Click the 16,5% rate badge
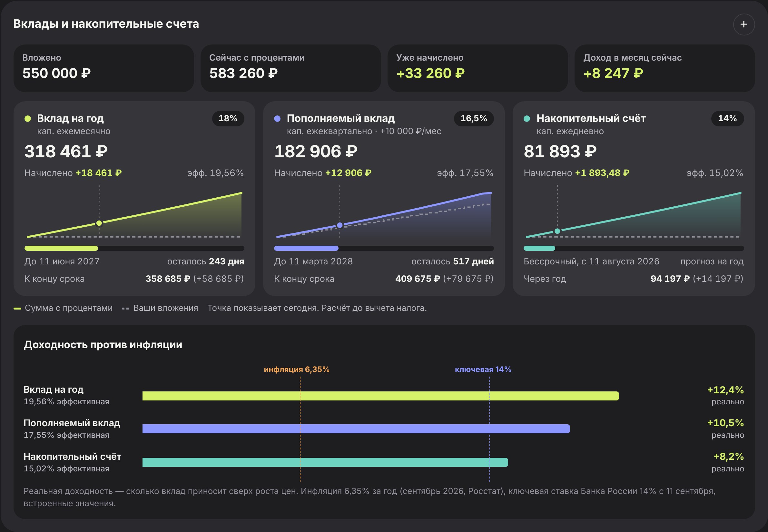 tap(474, 118)
